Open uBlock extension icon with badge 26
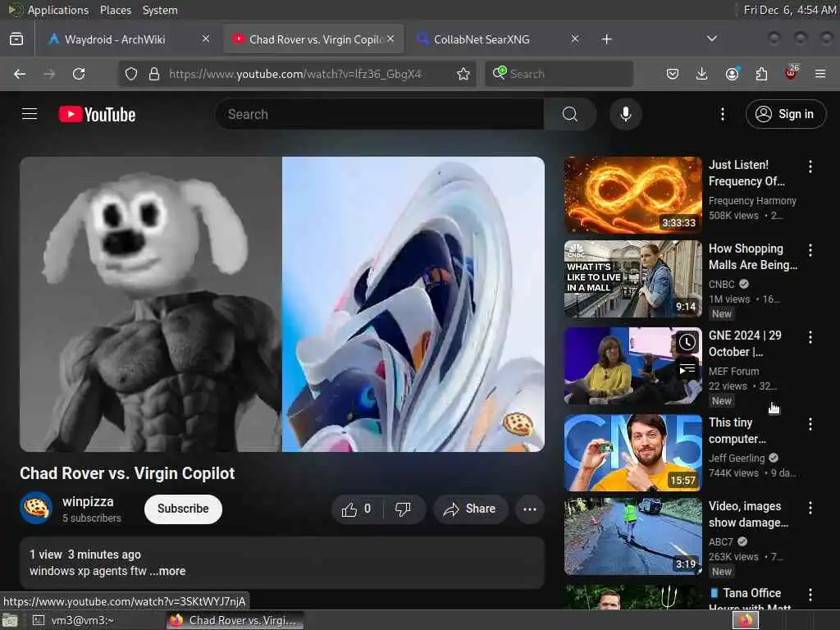840x630 pixels. (792, 73)
